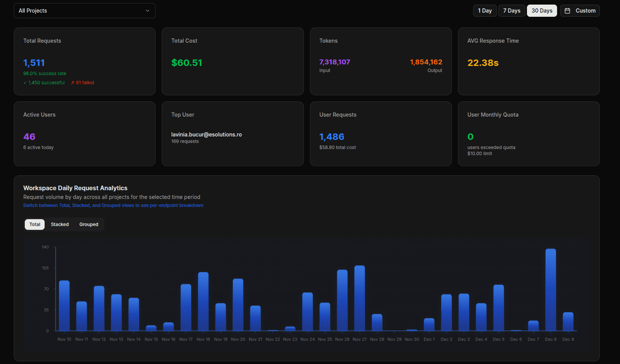Select the 7 Days time range
620x364 pixels.
click(511, 11)
